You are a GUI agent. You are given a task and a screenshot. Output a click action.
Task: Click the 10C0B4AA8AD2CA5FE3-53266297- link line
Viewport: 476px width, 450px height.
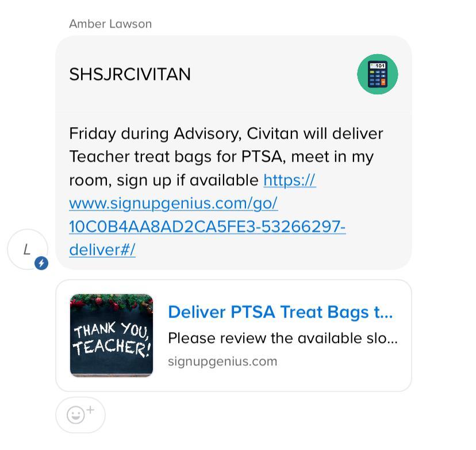(x=208, y=227)
